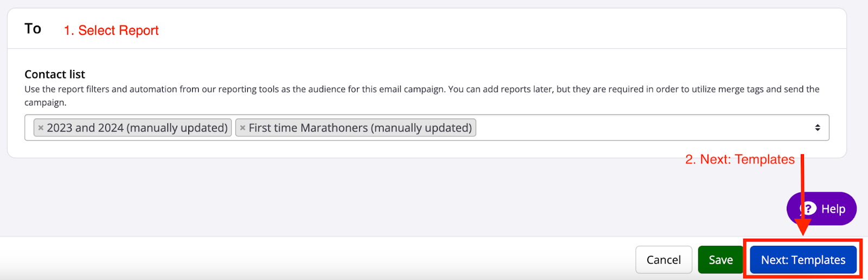Click the "2. Next: Templates" red annotation text
This screenshot has height=280, width=868.
pyautogui.click(x=739, y=160)
